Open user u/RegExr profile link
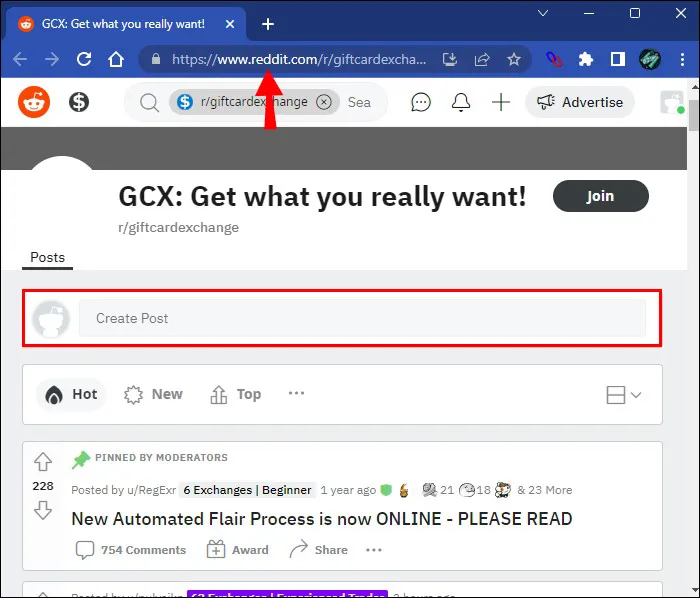The width and height of the screenshot is (700, 598). pyautogui.click(x=151, y=490)
